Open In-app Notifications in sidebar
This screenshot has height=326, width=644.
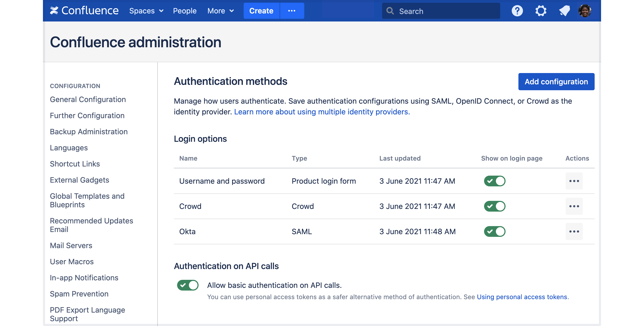click(x=84, y=278)
